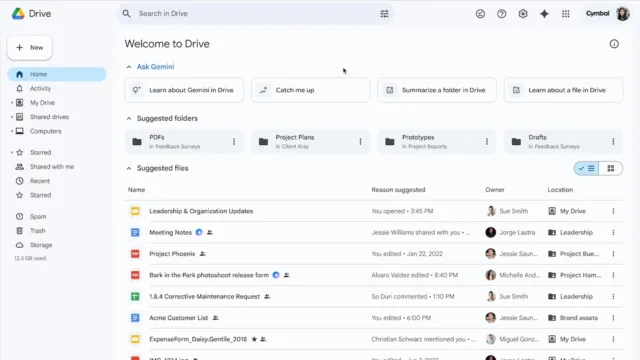
Task: Show details via the info icon
Action: pyautogui.click(x=614, y=44)
